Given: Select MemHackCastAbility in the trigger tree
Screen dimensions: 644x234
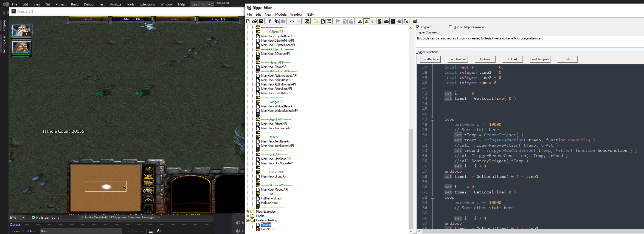Looking at the screenshot, I should click(x=274, y=93).
